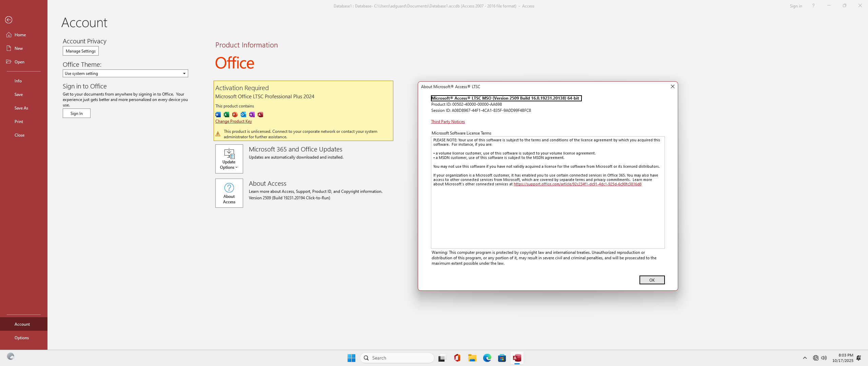Viewport: 868px width, 366px height.
Task: Select the Info menu item
Action: [x=18, y=81]
